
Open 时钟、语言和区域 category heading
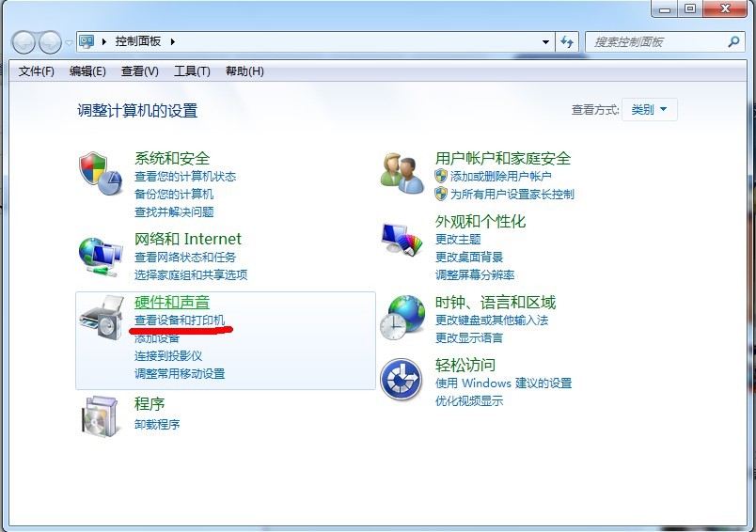(x=496, y=302)
